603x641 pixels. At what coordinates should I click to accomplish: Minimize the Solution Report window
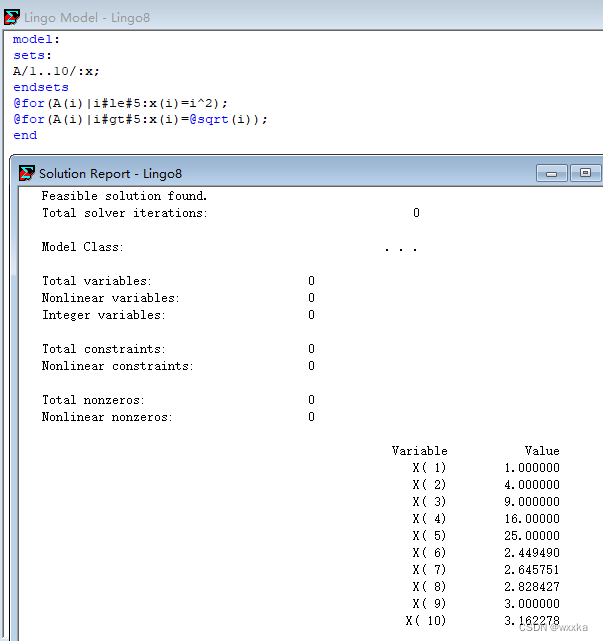point(551,173)
